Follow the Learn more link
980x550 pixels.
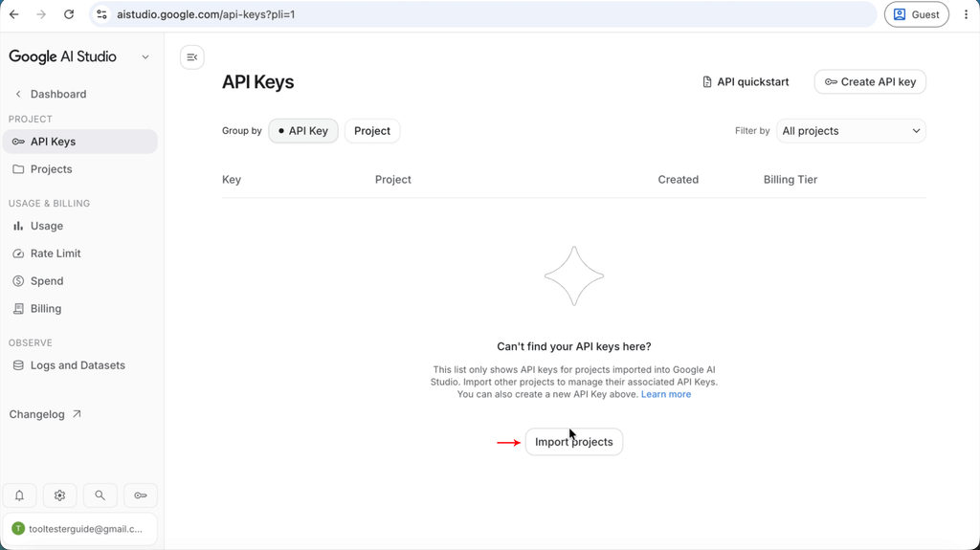pyautogui.click(x=666, y=394)
